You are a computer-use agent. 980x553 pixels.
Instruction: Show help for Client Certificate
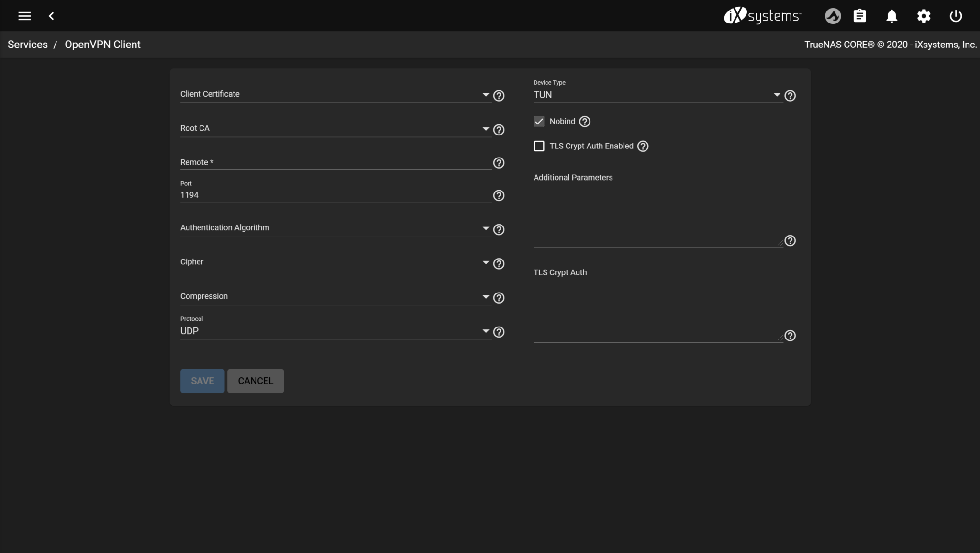point(499,96)
